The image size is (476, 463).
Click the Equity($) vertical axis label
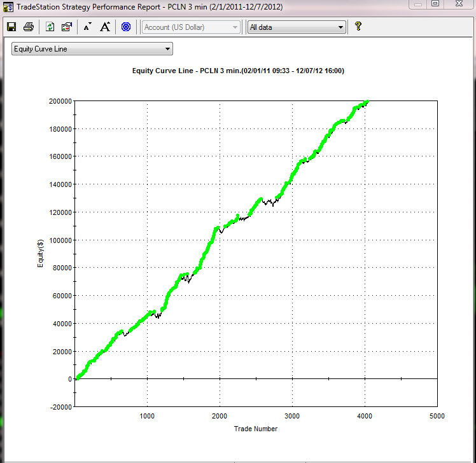tap(40, 240)
